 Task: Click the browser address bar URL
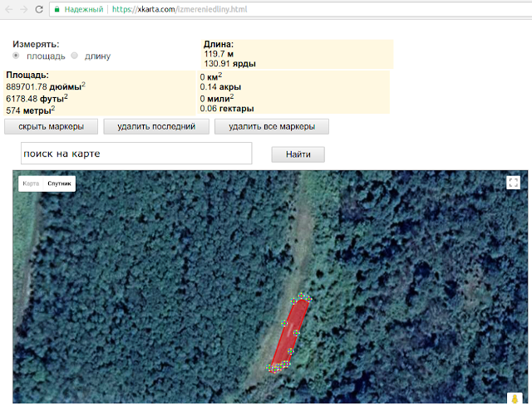(x=180, y=9)
